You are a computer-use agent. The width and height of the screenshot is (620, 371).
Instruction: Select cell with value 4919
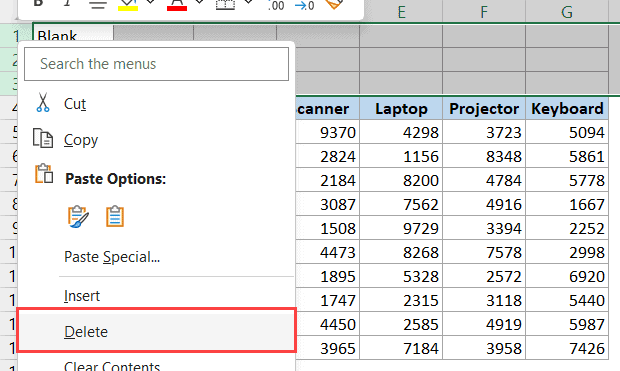[484, 324]
